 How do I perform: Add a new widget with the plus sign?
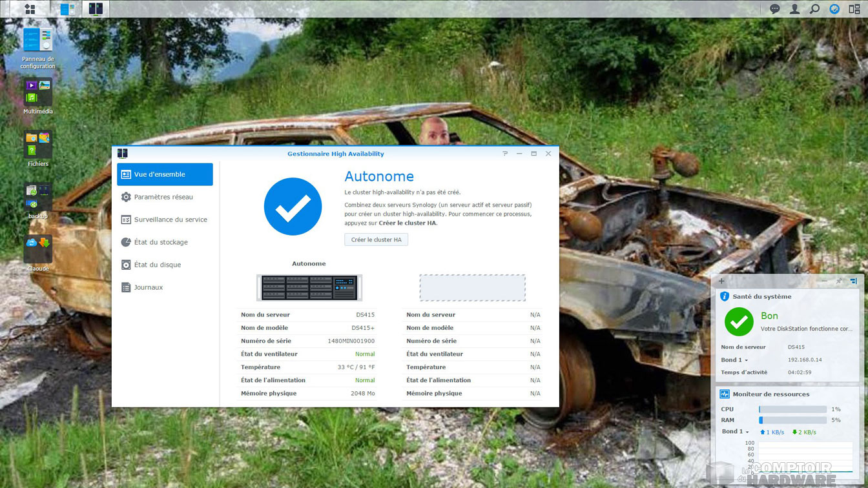coord(721,281)
